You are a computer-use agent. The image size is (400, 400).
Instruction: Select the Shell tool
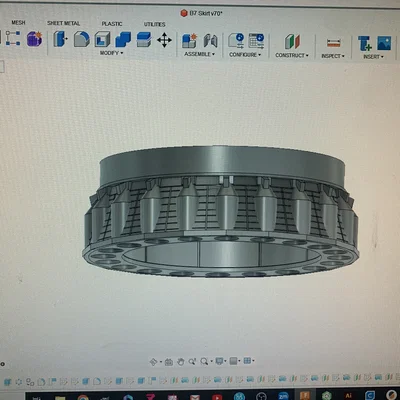(102, 39)
